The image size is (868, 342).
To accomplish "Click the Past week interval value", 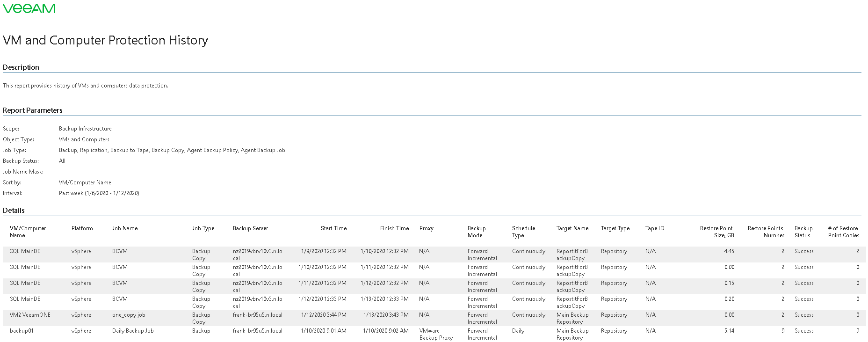I will [99, 193].
